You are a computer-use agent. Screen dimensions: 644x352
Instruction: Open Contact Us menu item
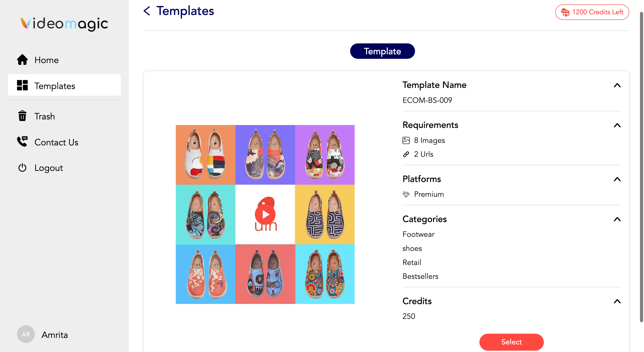56,142
